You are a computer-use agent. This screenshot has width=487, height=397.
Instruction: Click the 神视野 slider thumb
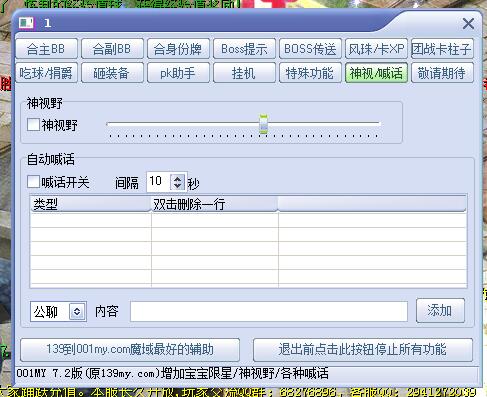pyautogui.click(x=263, y=124)
